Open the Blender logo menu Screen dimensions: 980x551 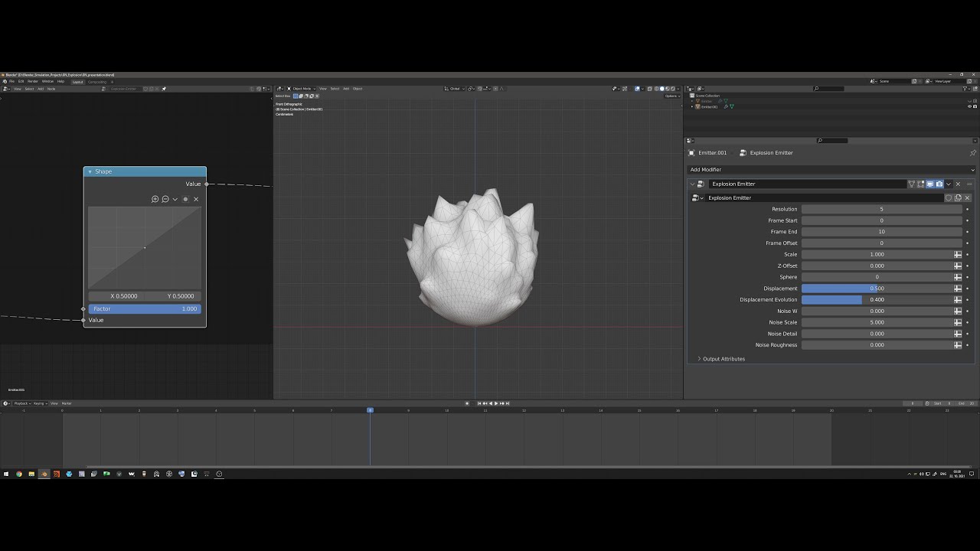5,81
